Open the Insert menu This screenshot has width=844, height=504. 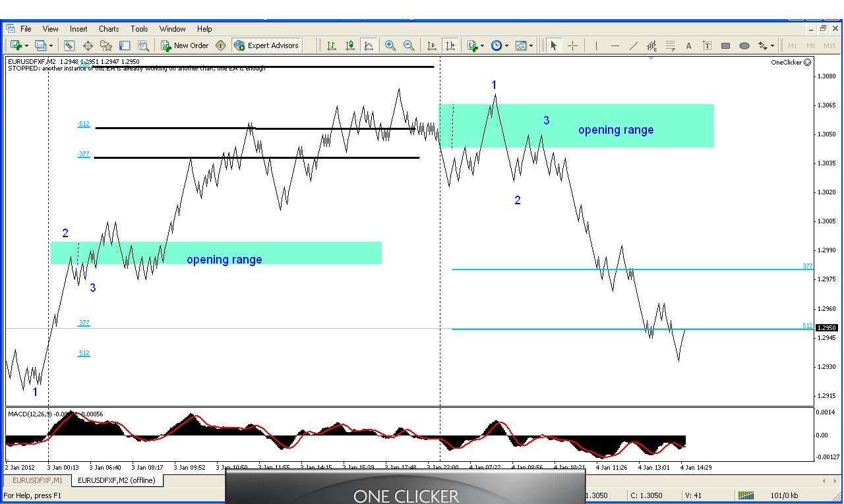[x=78, y=29]
